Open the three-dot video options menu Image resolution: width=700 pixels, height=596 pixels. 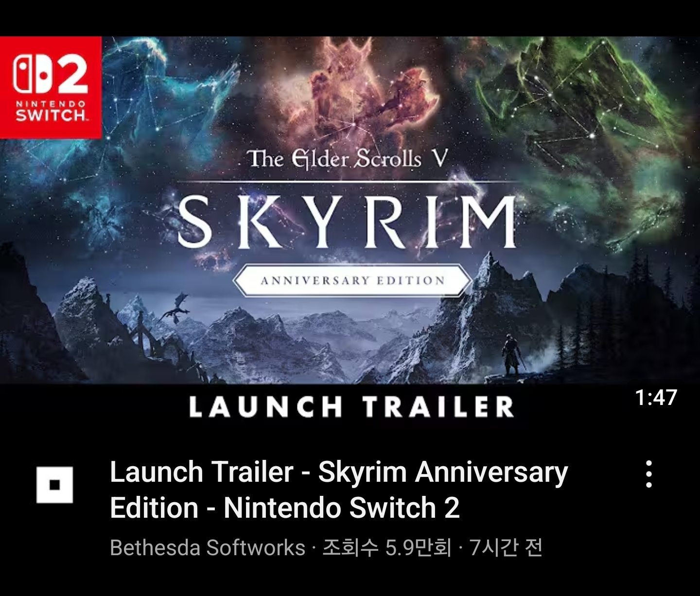coord(648,474)
